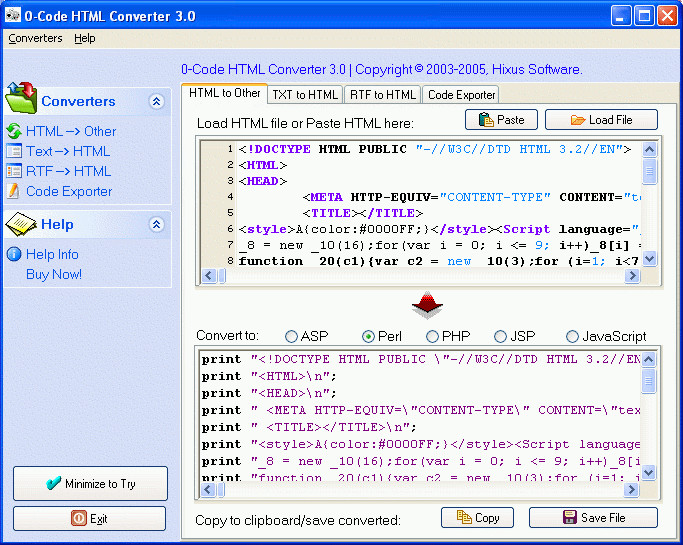Click the Text to HTML document icon
The width and height of the screenshot is (683, 545).
pyautogui.click(x=14, y=151)
